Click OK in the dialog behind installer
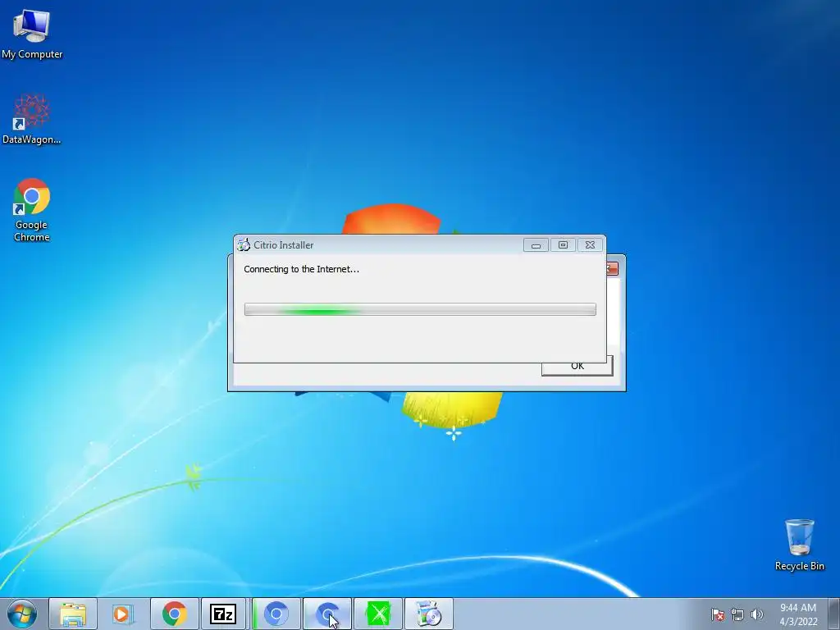This screenshot has height=630, width=840. (x=577, y=367)
